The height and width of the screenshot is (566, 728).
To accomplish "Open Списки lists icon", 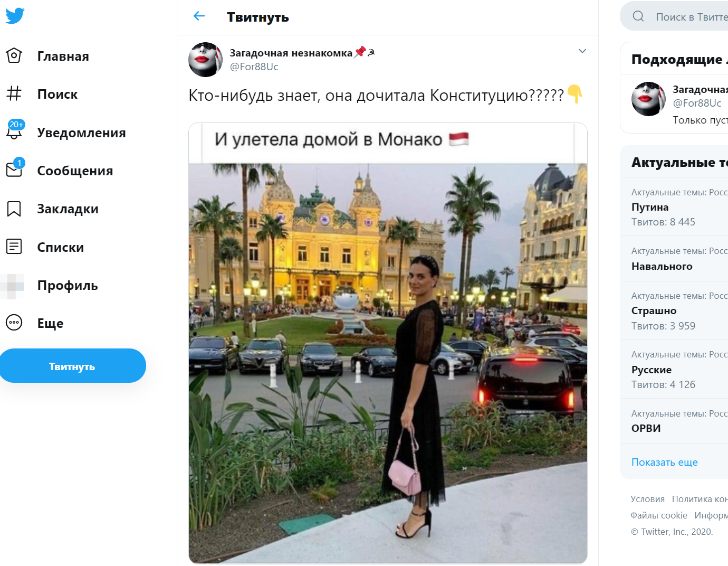I will coord(14,247).
